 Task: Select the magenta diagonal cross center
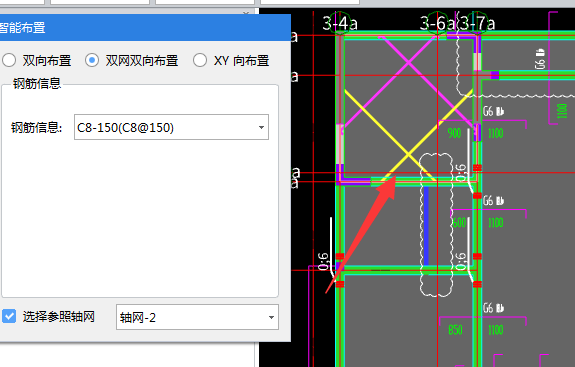(409, 63)
